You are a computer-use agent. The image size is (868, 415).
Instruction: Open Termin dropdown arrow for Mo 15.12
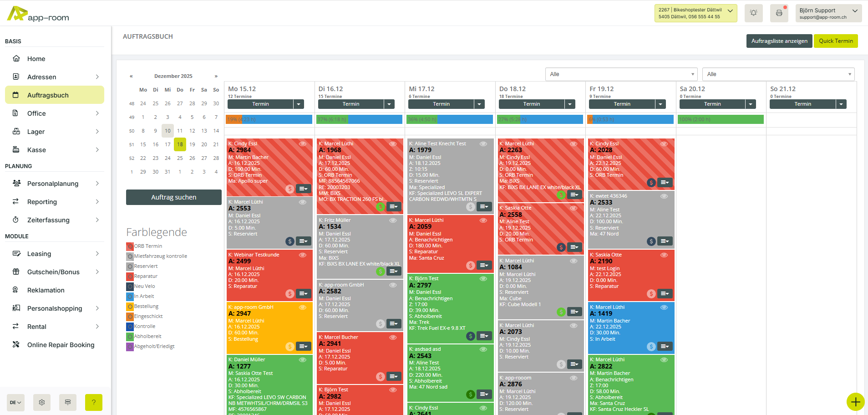[x=299, y=104]
